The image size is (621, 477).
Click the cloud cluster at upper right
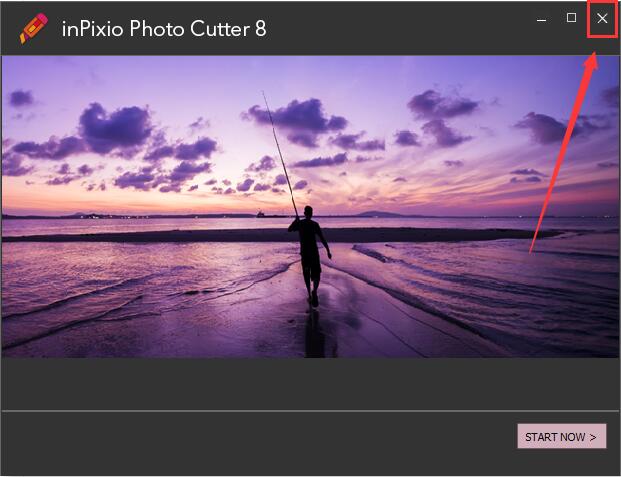pos(442,117)
